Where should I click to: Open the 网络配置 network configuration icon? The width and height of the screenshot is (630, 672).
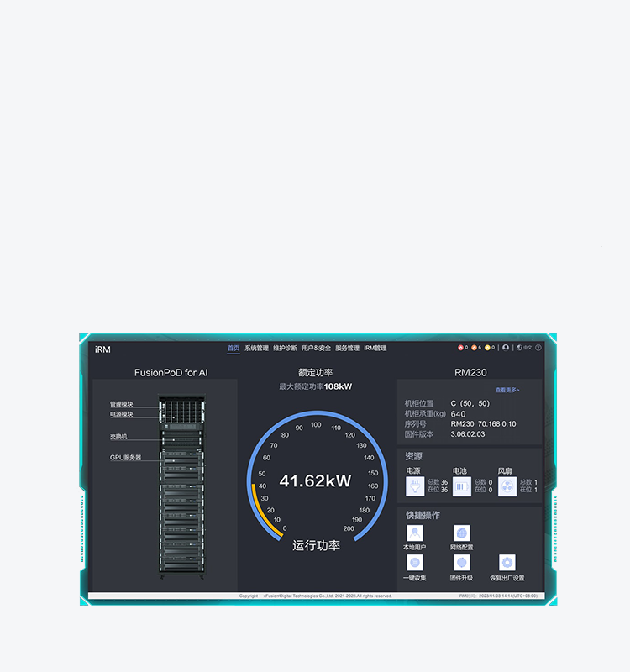[x=461, y=533]
